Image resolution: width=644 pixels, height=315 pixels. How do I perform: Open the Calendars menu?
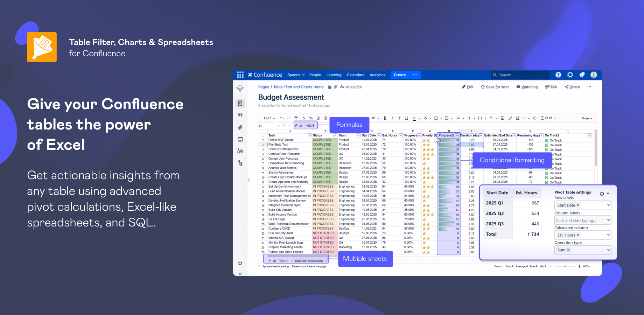point(355,75)
